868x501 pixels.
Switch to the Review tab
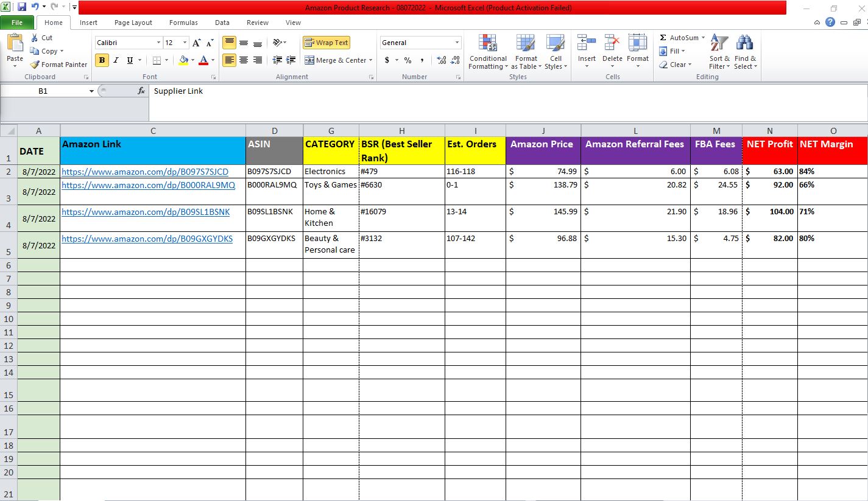258,23
